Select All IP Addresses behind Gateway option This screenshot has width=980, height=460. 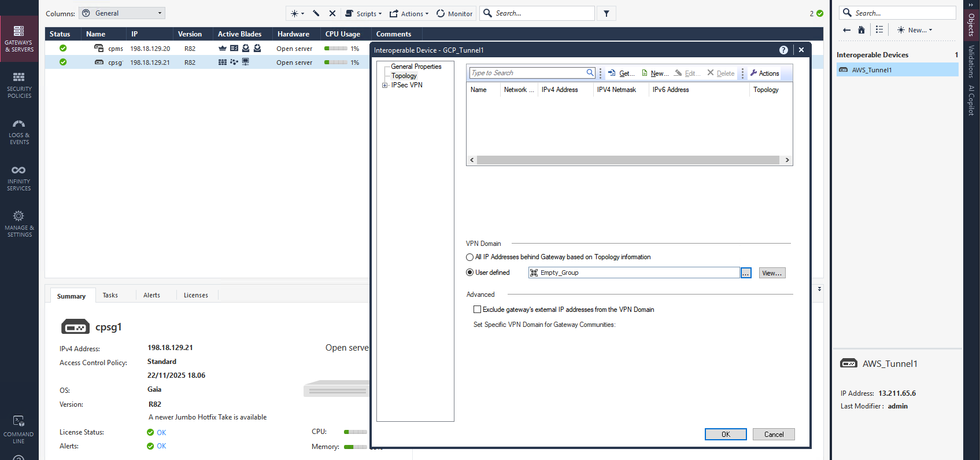coord(470,257)
